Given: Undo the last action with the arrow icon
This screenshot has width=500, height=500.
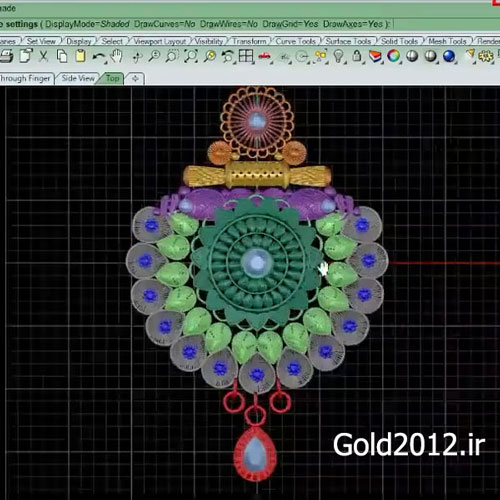Looking at the screenshot, I should [99, 57].
